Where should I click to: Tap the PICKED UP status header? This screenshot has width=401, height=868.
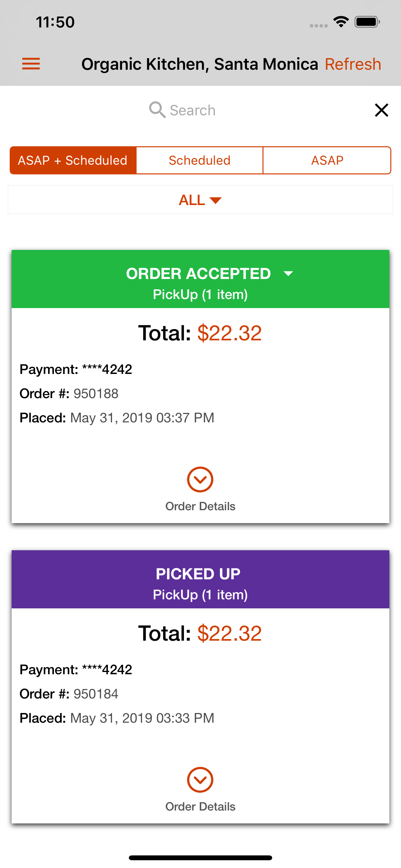200,579
